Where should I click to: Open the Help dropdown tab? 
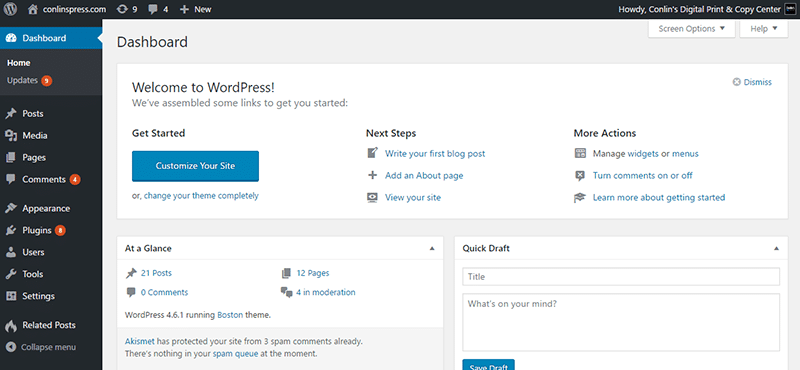click(x=764, y=29)
